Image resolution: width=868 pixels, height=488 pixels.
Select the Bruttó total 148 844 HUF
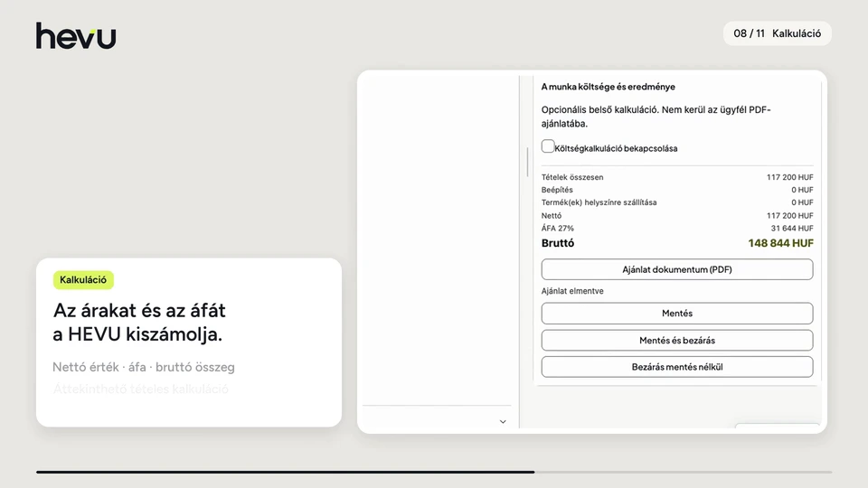[x=780, y=243]
